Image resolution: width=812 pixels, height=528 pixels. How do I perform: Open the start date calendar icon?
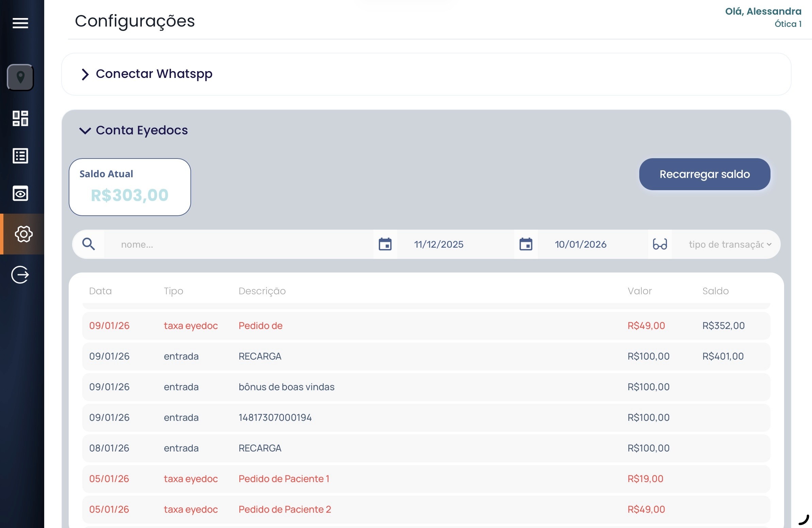click(385, 244)
